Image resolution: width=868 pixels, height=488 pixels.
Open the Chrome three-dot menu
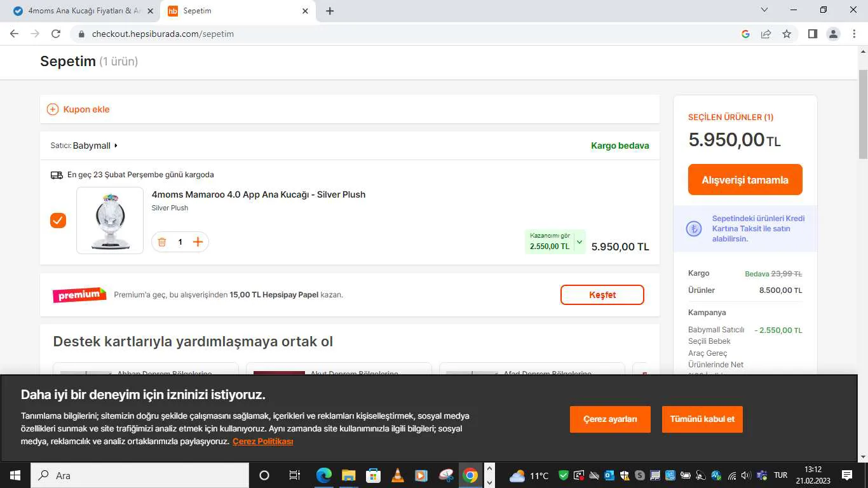tap(854, 34)
